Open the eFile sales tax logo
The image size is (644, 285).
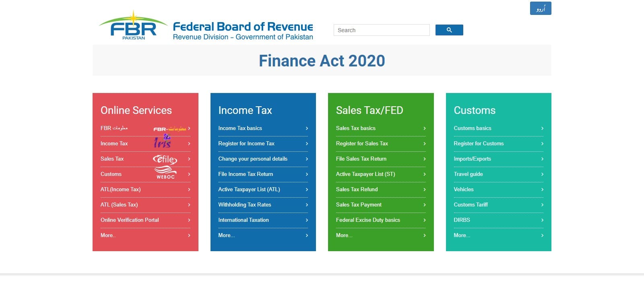tap(165, 159)
